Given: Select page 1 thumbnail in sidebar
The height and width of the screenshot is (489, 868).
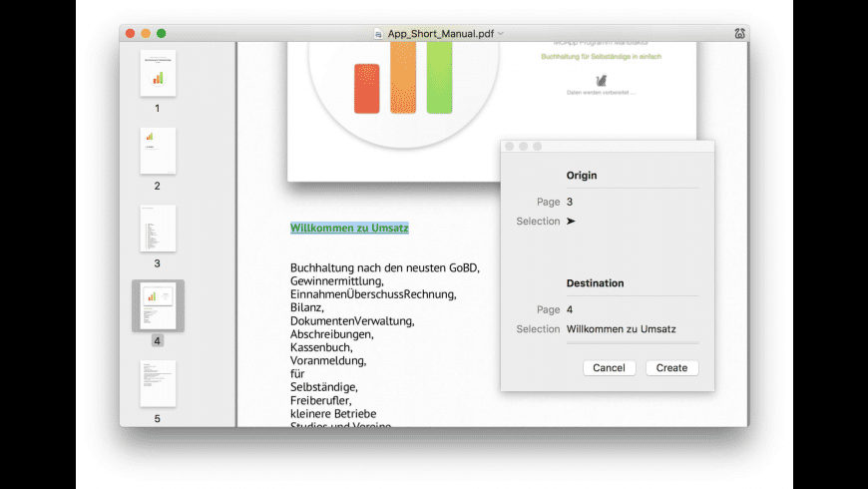Looking at the screenshot, I should pos(158,73).
